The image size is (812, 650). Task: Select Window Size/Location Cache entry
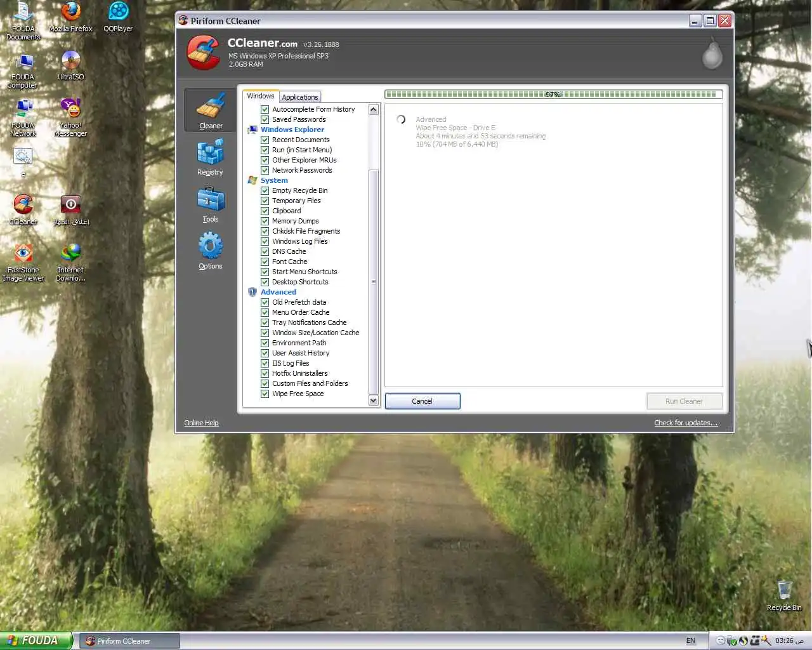tap(316, 333)
